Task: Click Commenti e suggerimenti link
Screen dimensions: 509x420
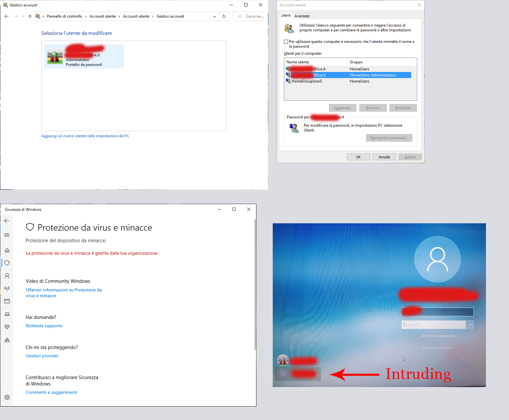Action: [51, 392]
